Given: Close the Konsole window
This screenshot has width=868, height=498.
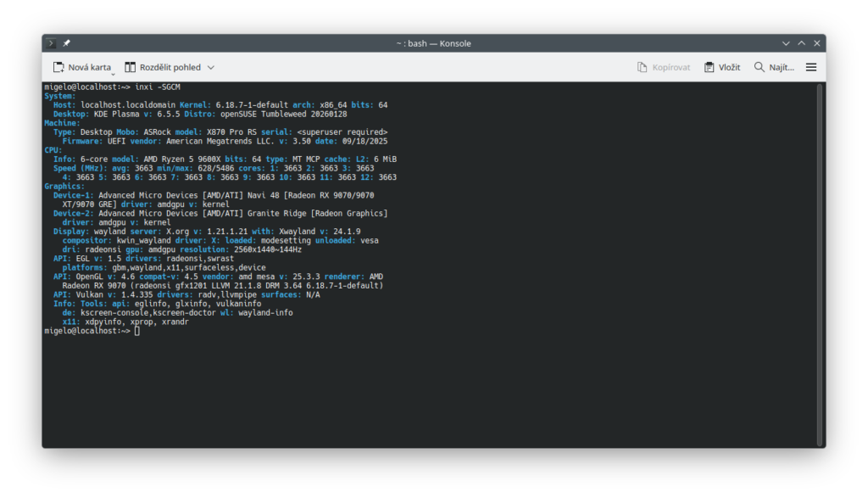Looking at the screenshot, I should 817,43.
